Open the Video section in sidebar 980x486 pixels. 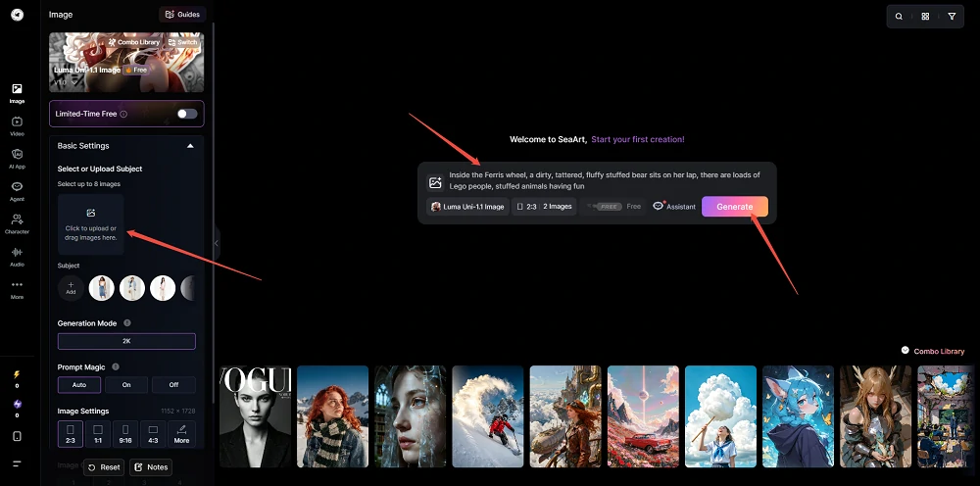17,125
